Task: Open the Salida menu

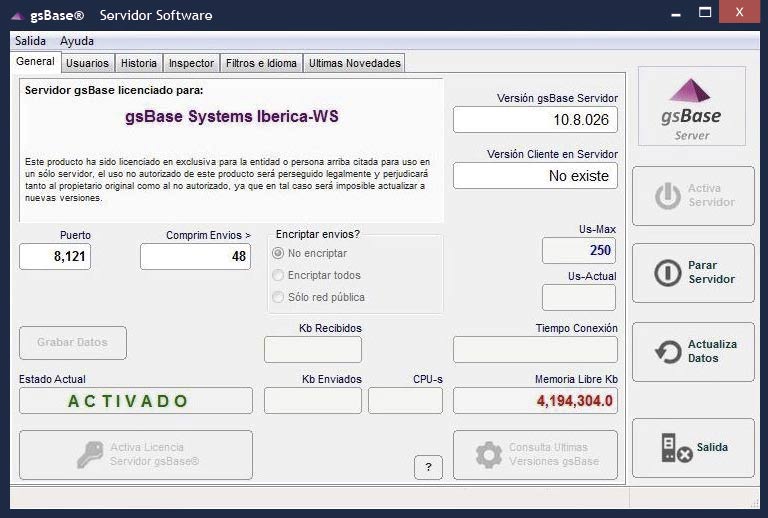Action: pos(30,41)
